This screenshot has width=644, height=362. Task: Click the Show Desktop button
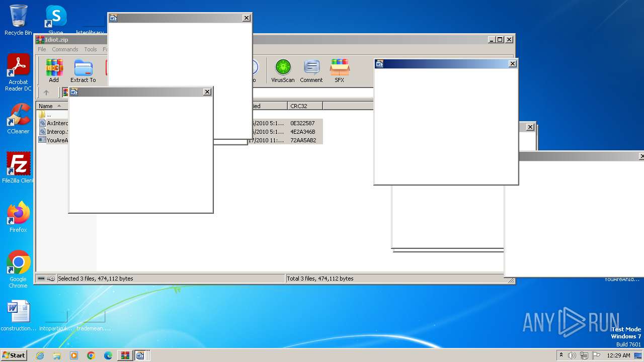638,355
